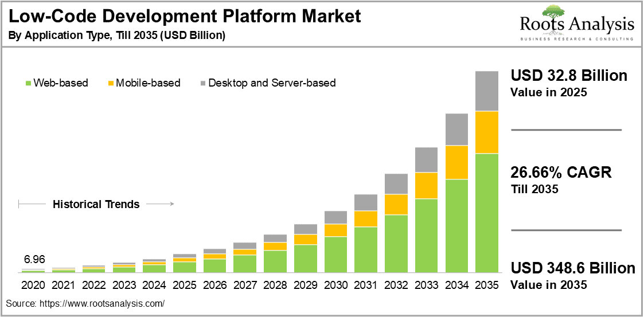Select the orange segment of the 2033 bar
Screen dimensions: 644x317
coord(426,186)
